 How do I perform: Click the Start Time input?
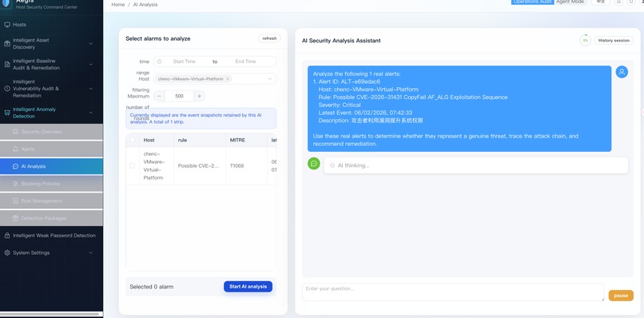184,62
